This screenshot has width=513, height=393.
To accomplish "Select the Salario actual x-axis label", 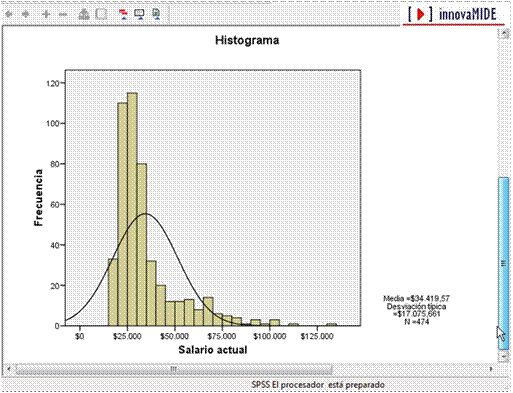I will point(213,350).
